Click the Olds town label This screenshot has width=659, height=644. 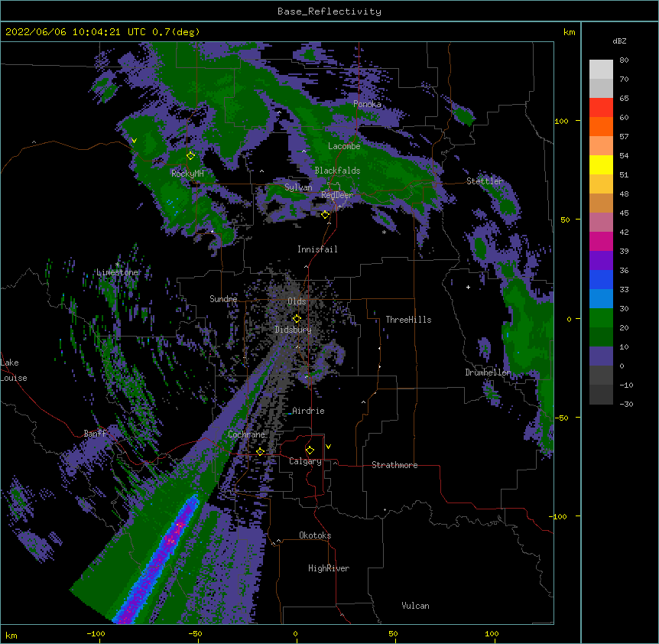[297, 301]
